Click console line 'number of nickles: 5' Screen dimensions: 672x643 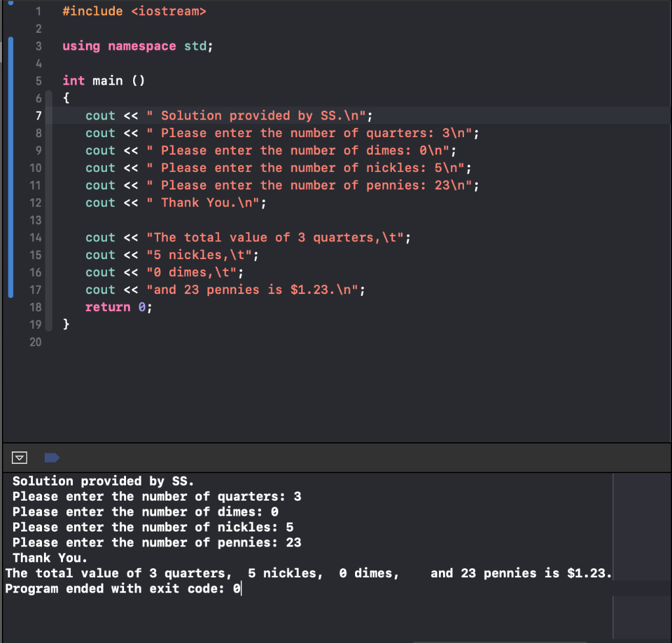153,528
